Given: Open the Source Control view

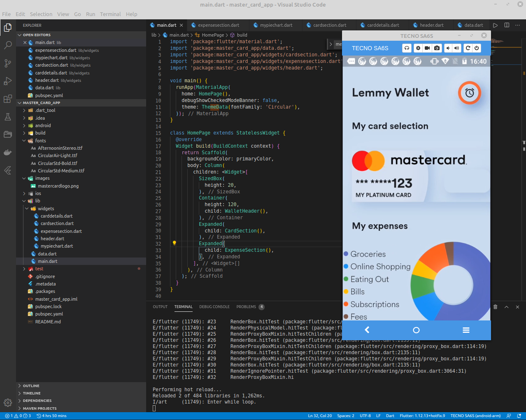Looking at the screenshot, I should pyautogui.click(x=8, y=63).
